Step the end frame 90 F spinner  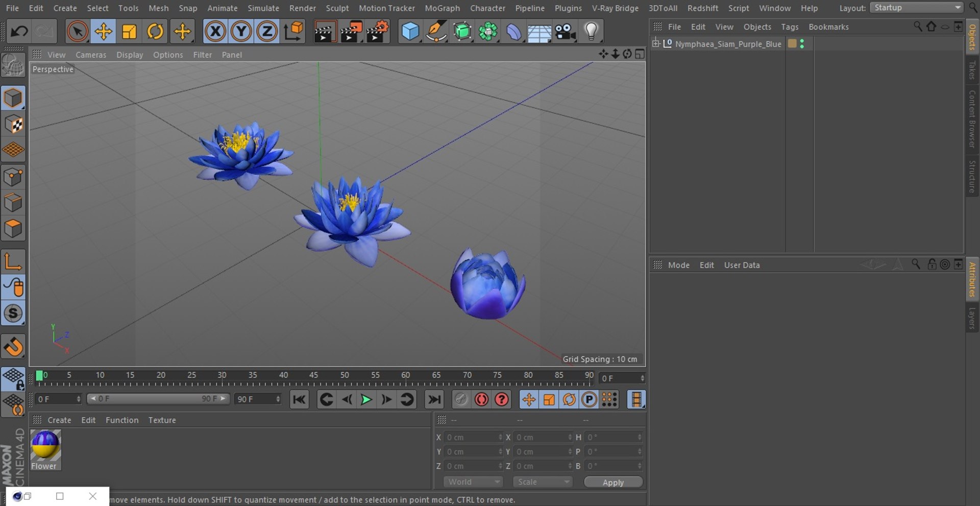pos(278,399)
